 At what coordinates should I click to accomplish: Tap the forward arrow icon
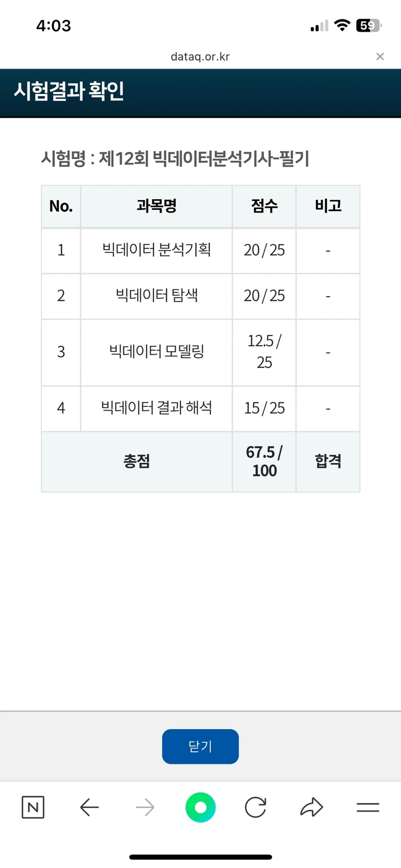click(145, 807)
